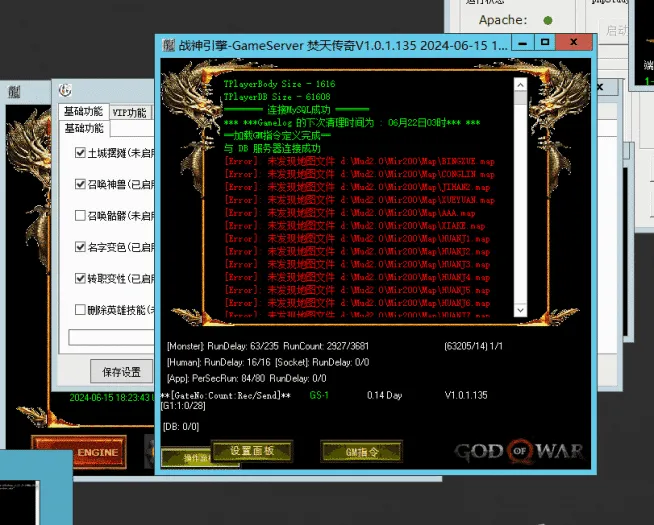This screenshot has height=525, width=654.
Task: Click the TPlayerDB Size log line
Action: pyautogui.click(x=277, y=97)
